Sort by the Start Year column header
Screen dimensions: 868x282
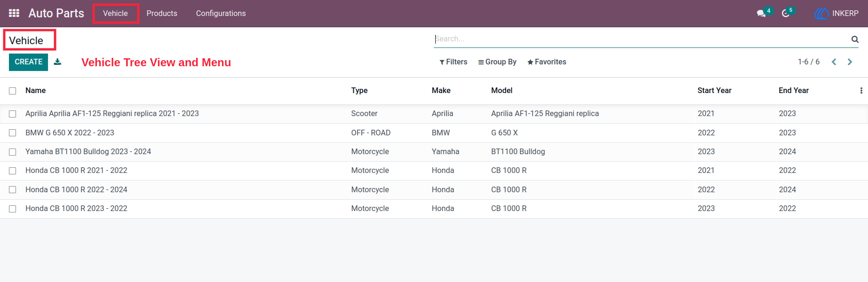point(715,91)
